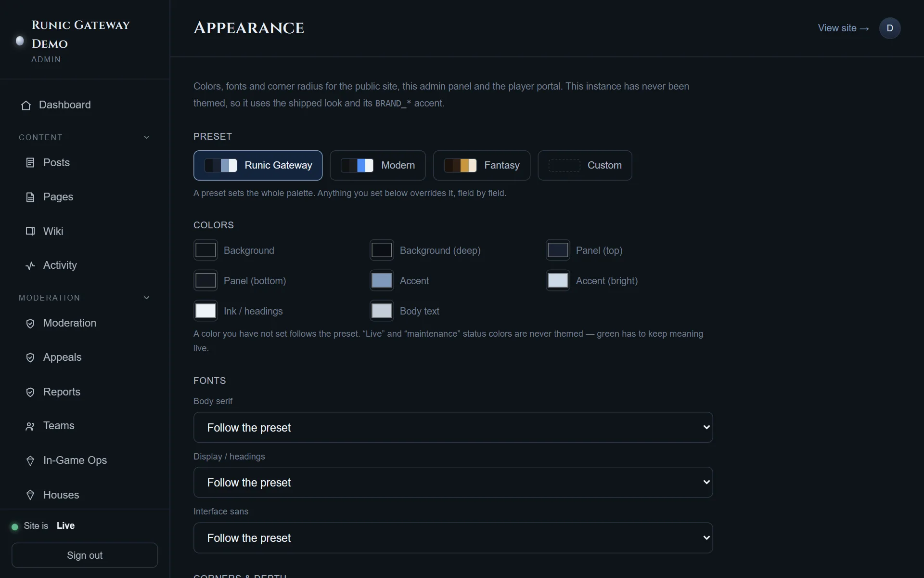924x578 pixels.
Task: Open the Accent (bright) color swatch
Action: [x=558, y=280]
